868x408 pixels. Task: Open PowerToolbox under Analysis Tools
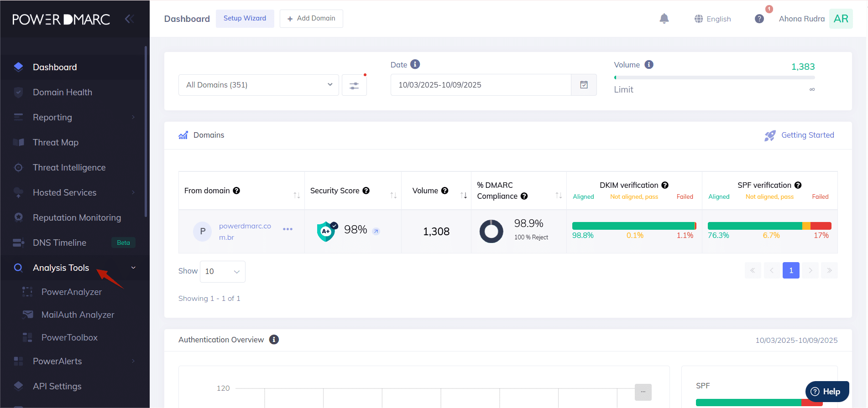(69, 337)
